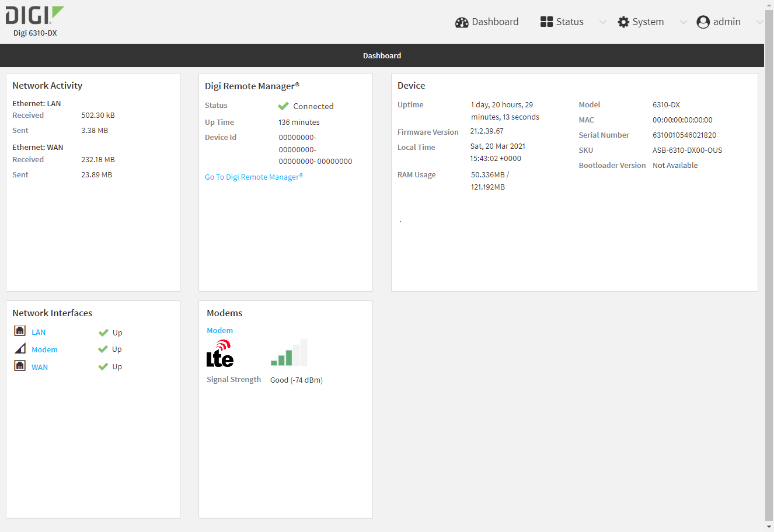
Task: Expand the Status dropdown chevron
Action: point(603,23)
